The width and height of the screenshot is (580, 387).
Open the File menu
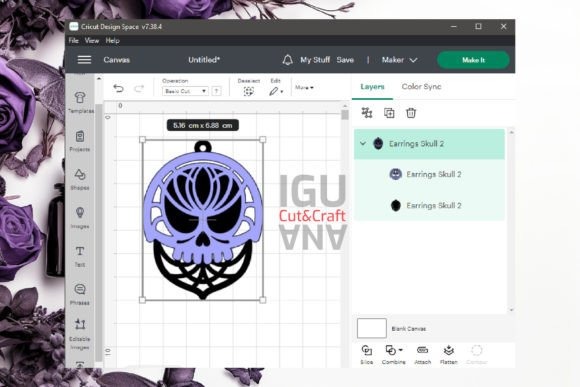pyautogui.click(x=73, y=40)
